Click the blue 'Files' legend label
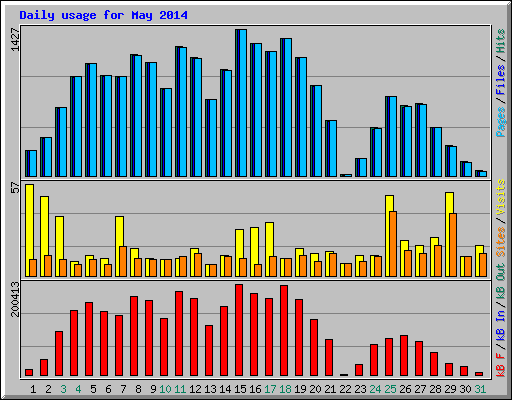 [x=501, y=80]
